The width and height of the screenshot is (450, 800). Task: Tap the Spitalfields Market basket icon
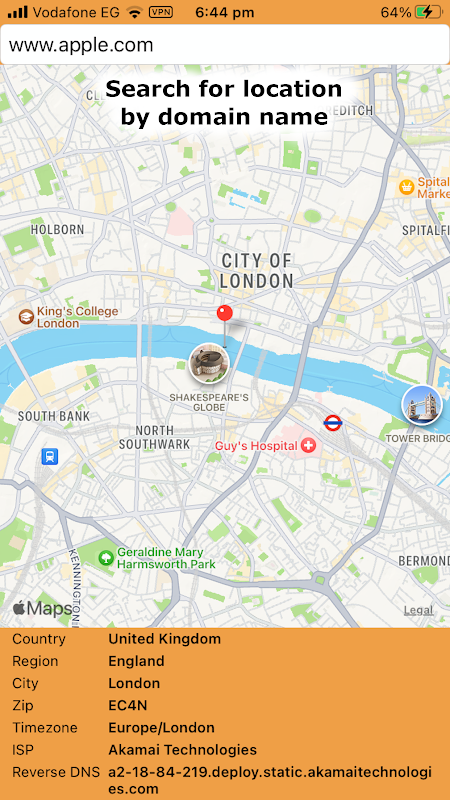point(407,187)
